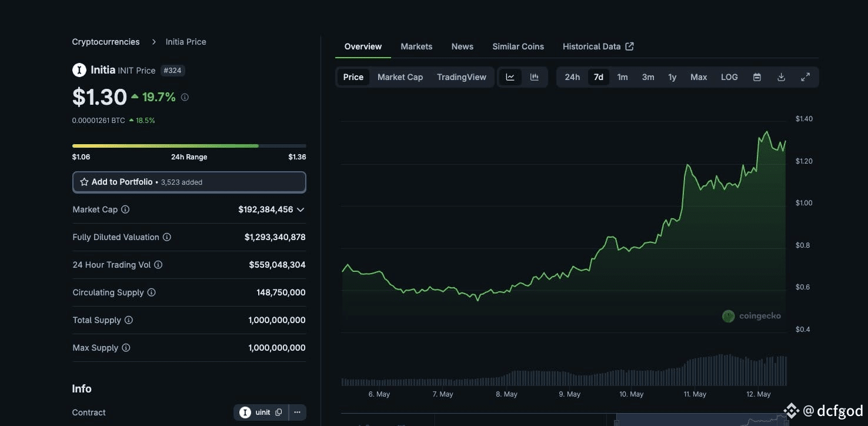Go to Cryptocurrencies breadcrumb link
This screenshot has width=868, height=426.
106,42
